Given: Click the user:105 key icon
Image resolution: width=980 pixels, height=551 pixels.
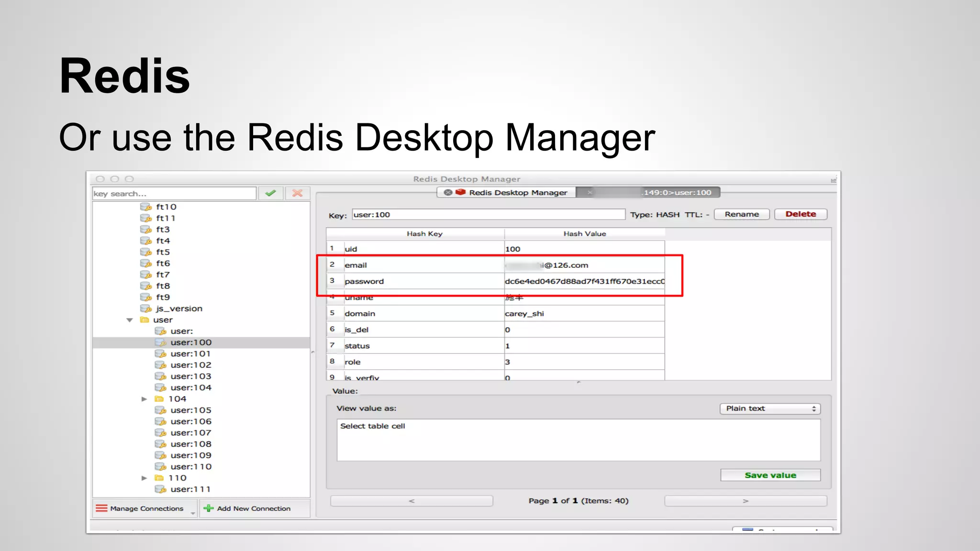Looking at the screenshot, I should click(x=160, y=410).
